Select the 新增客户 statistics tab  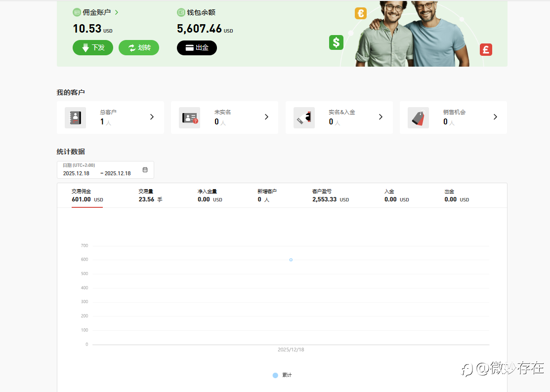coord(267,196)
